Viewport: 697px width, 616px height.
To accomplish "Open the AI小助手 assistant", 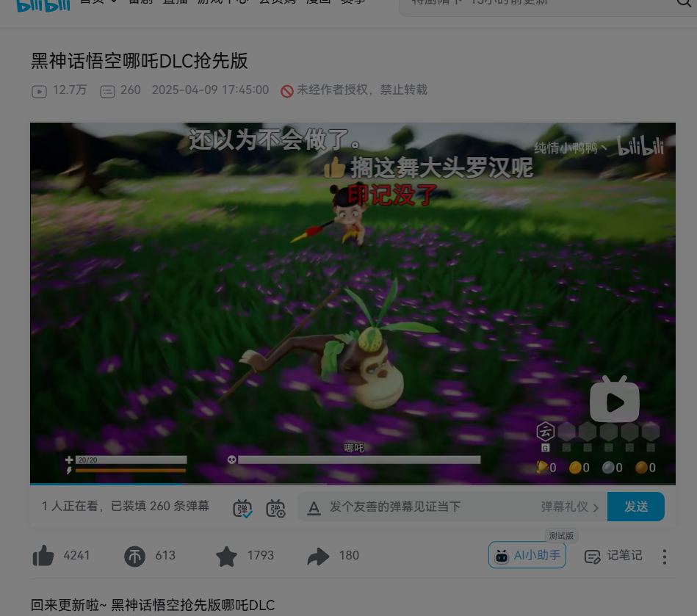I will [527, 555].
